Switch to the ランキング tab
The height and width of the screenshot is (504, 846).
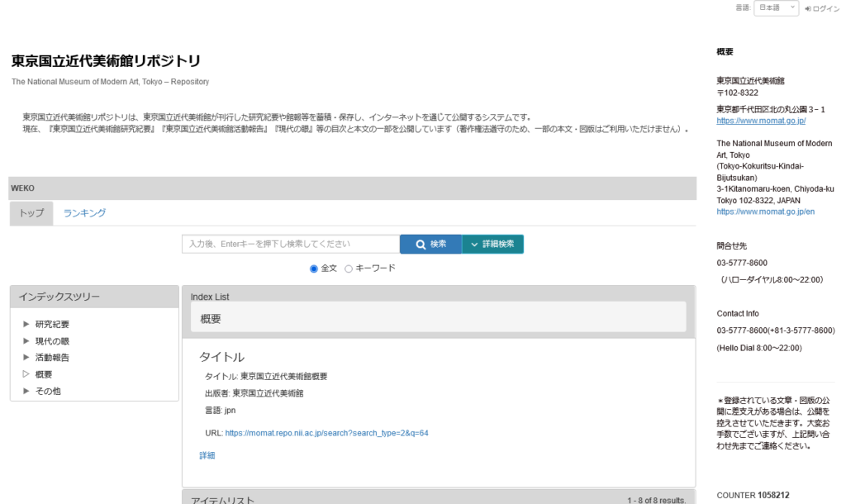(x=85, y=213)
